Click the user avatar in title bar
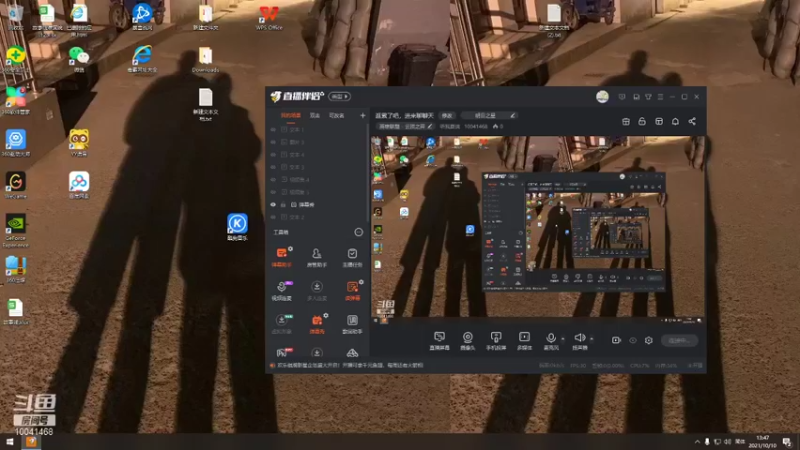This screenshot has width=800, height=450. 602,96
